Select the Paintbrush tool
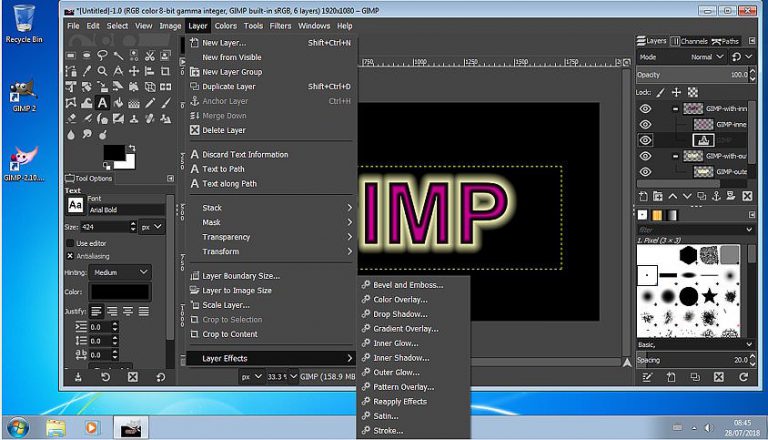This screenshot has width=768, height=440. (x=166, y=102)
